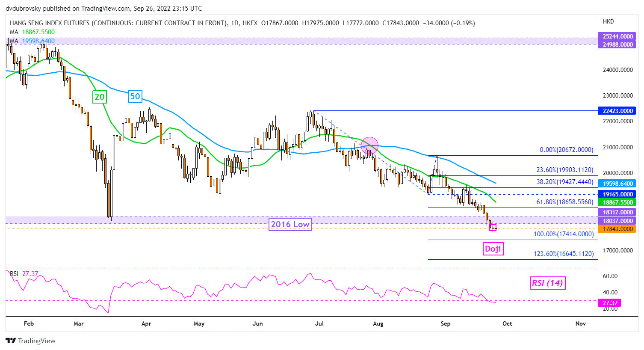This screenshot has height=350, width=644.
Task: Click the 20000.0000 price axis label
Action: click(x=618, y=173)
